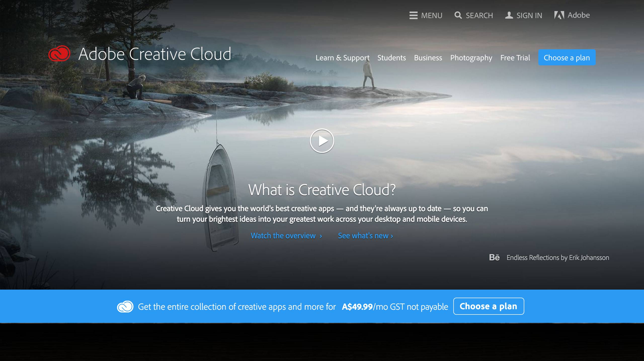Start a Free Trial

click(515, 58)
